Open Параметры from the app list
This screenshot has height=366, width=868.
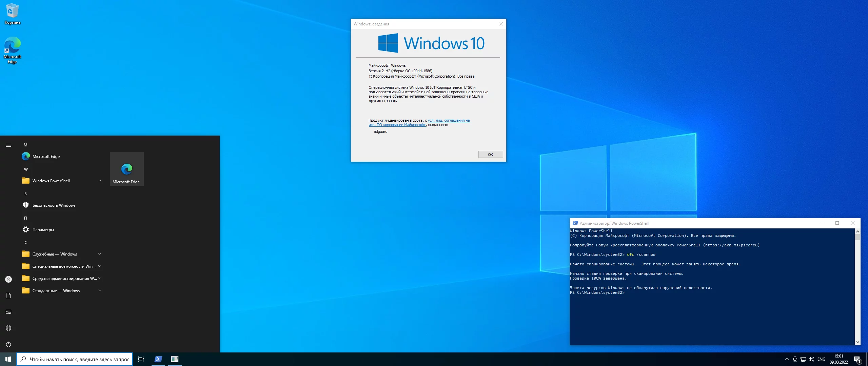coord(43,230)
